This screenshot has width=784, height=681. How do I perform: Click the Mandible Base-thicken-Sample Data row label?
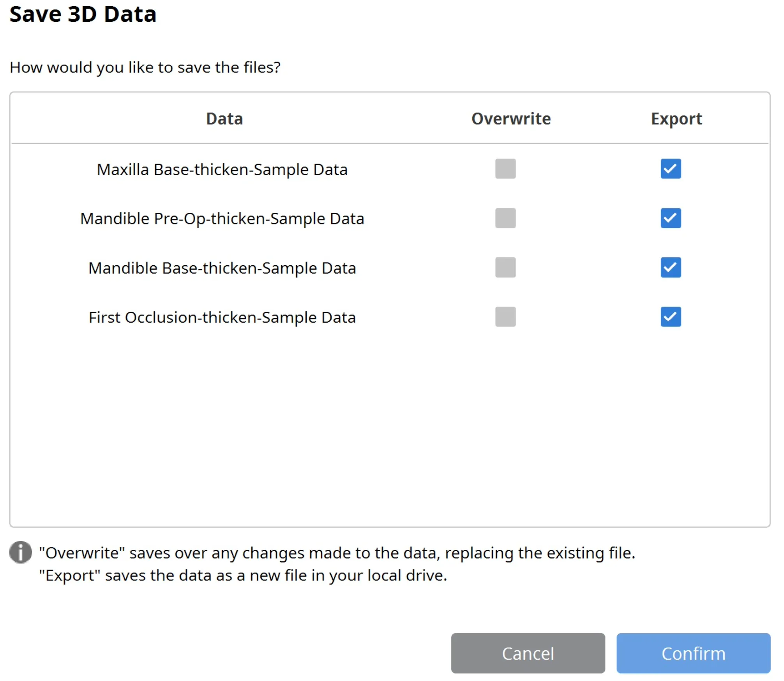pos(222,268)
